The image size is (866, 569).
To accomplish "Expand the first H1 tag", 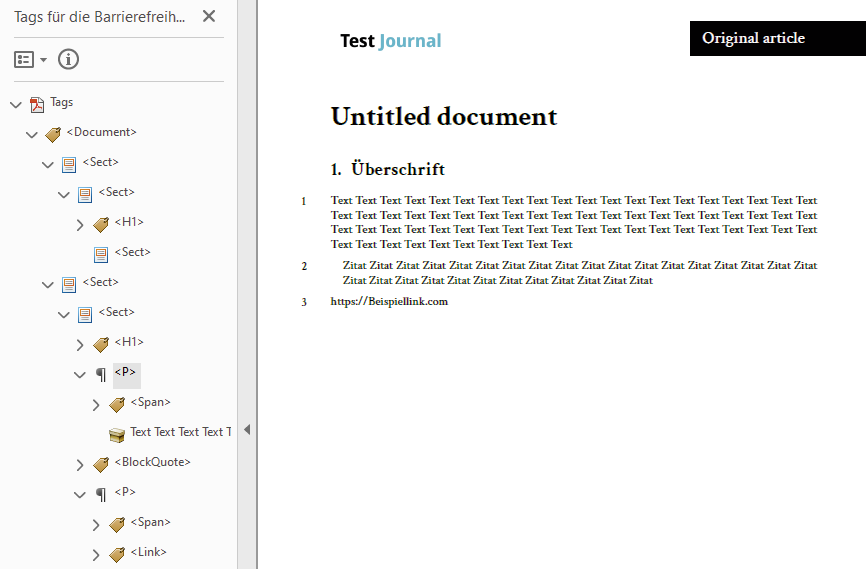I will point(80,224).
